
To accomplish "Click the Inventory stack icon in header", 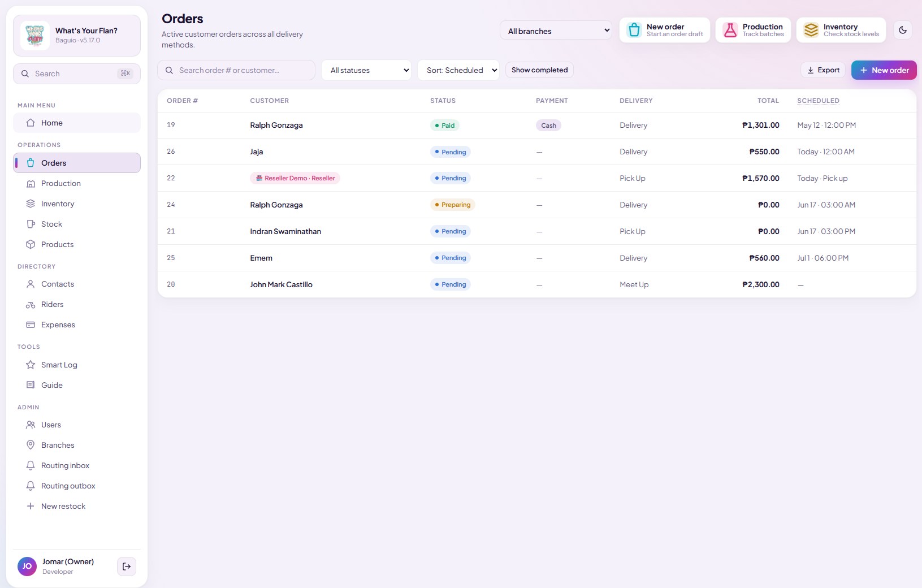I will (811, 30).
